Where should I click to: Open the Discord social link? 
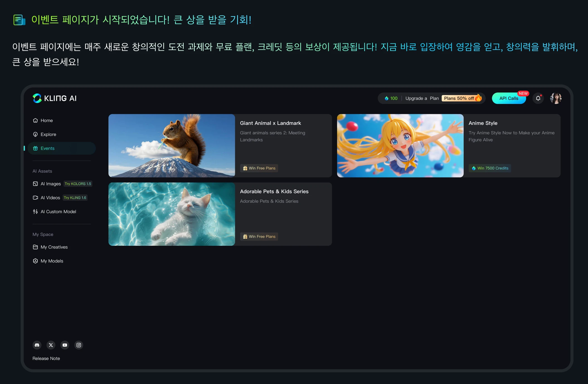tap(37, 345)
